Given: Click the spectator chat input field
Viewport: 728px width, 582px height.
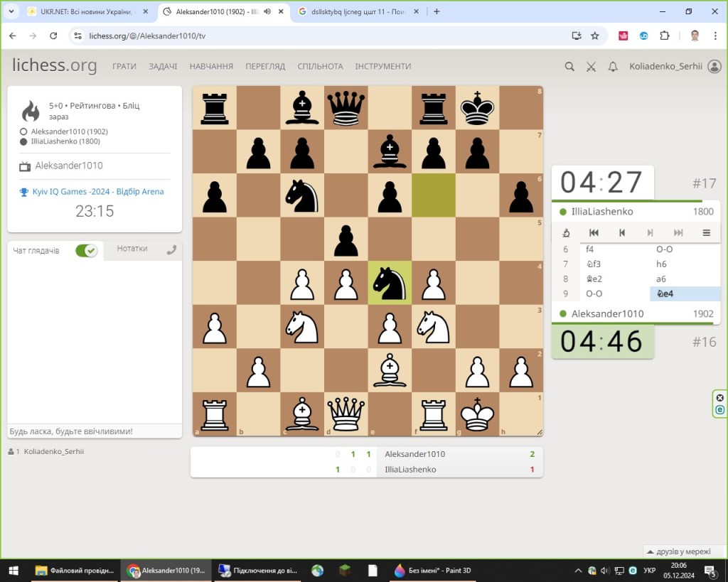Looking at the screenshot, I should [94, 431].
